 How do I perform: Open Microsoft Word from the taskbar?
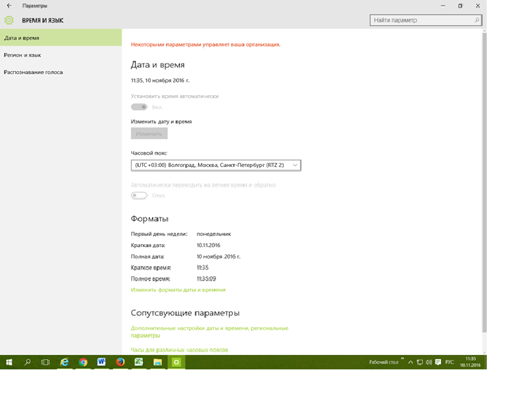pyautogui.click(x=101, y=362)
